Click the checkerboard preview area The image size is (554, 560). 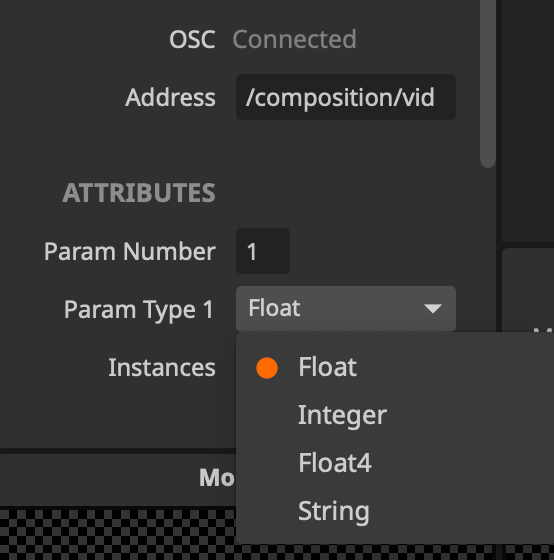coord(118,535)
